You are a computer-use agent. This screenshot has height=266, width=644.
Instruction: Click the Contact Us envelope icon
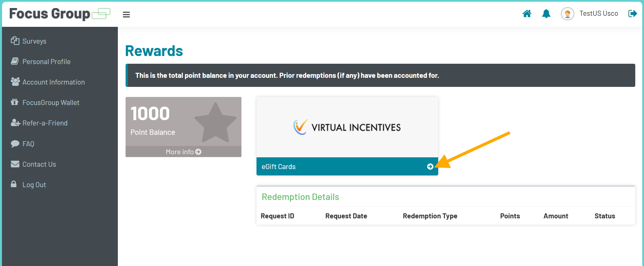[15, 164]
